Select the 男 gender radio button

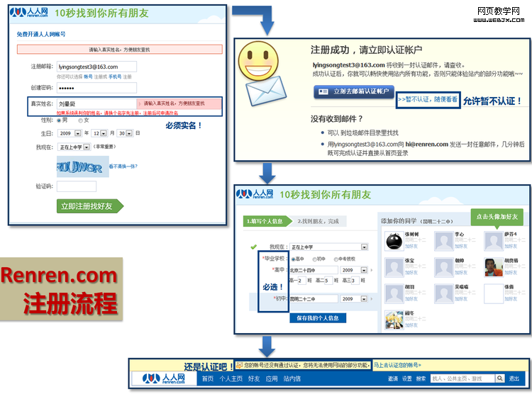click(58, 120)
